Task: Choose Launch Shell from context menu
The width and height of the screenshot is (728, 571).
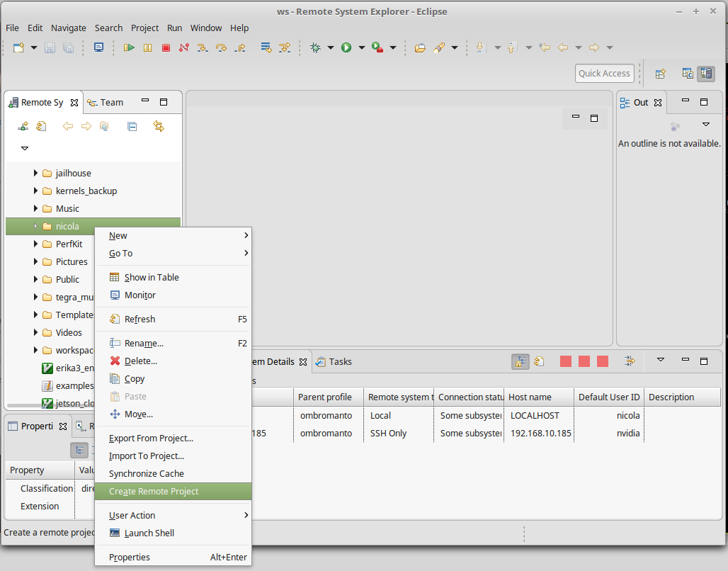Action: (174, 533)
